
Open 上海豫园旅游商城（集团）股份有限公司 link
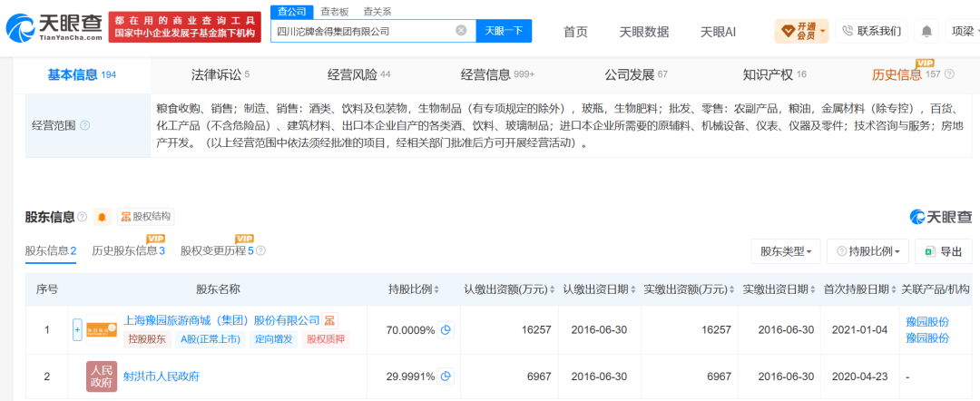pos(222,321)
